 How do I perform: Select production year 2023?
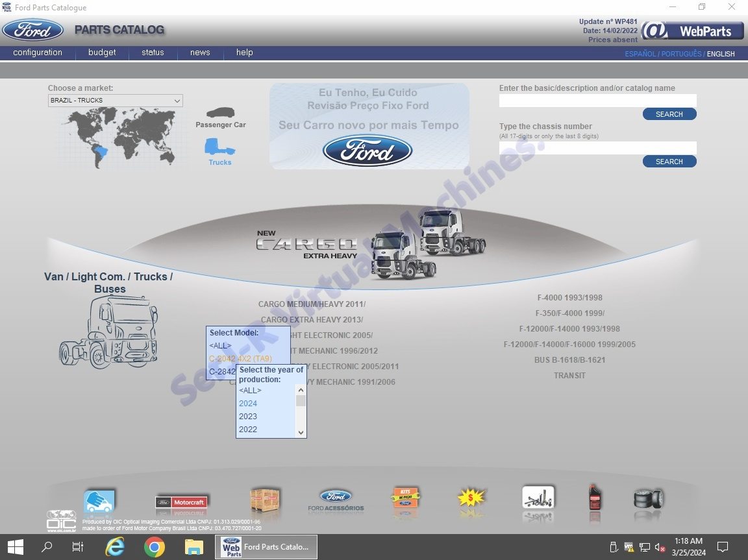coord(248,416)
